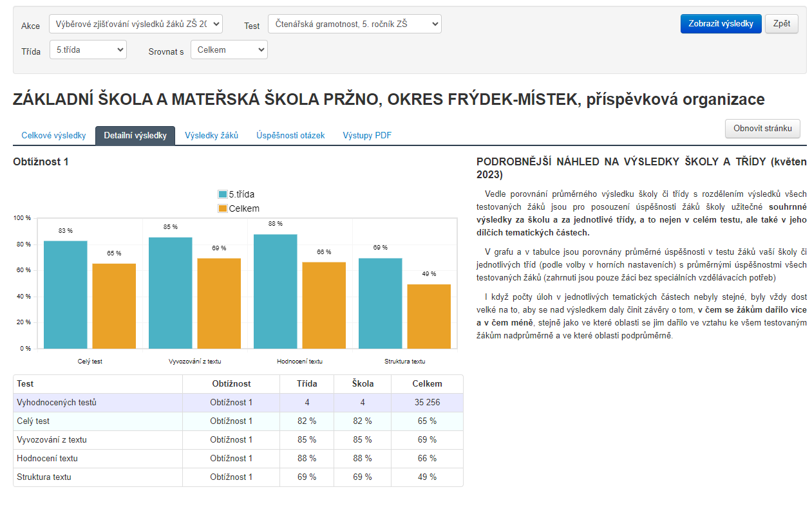Image resolution: width=812 pixels, height=505 pixels.
Task: Switch to Celkové výsledky tab
Action: coord(53,136)
